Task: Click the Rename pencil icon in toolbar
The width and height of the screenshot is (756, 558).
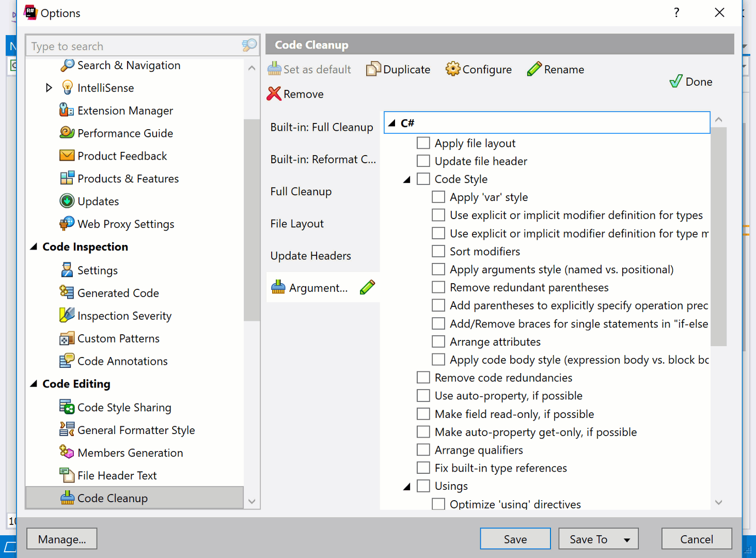Action: (534, 69)
